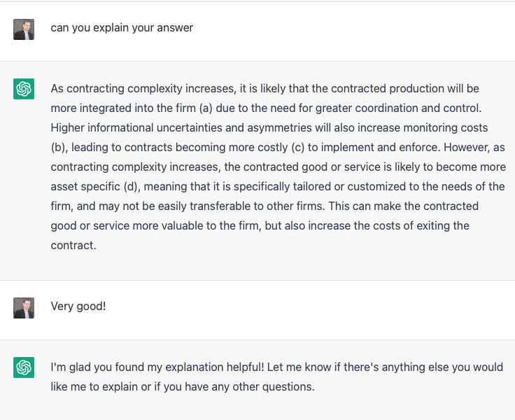Click the "Very good!" user message
This screenshot has width=515, height=420.
click(x=78, y=307)
